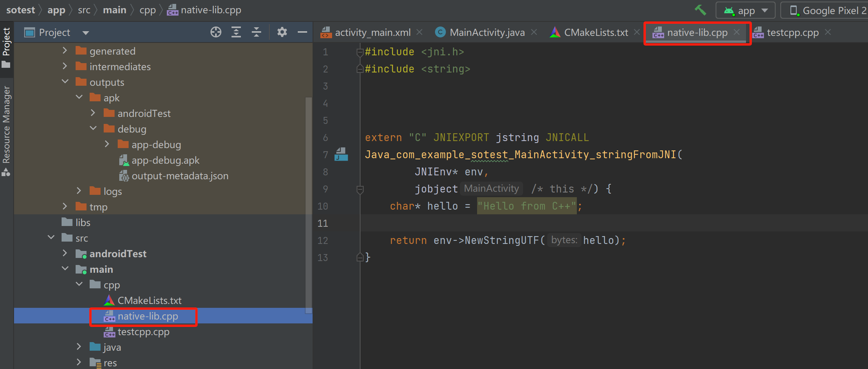This screenshot has width=868, height=369.
Task: Select testcpp.cpp in project tree
Action: point(143,332)
